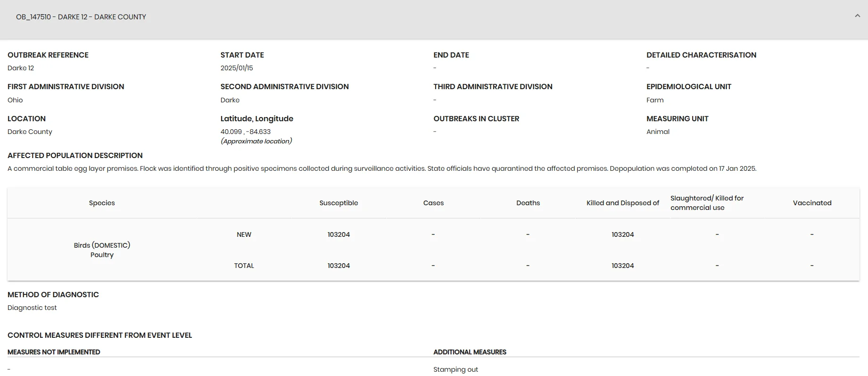Click the NEW susceptible value 103204
Screen dimensions: 868x376
click(x=339, y=234)
